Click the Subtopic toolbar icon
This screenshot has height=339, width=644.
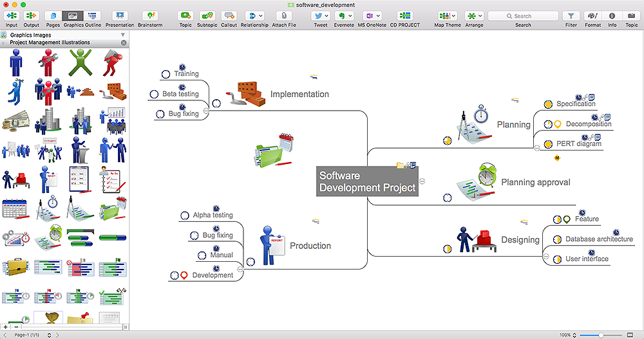(x=207, y=15)
